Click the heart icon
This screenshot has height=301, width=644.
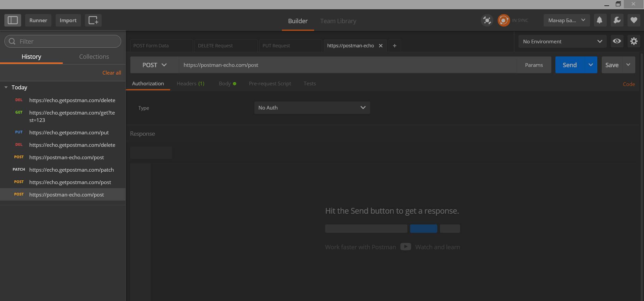634,20
